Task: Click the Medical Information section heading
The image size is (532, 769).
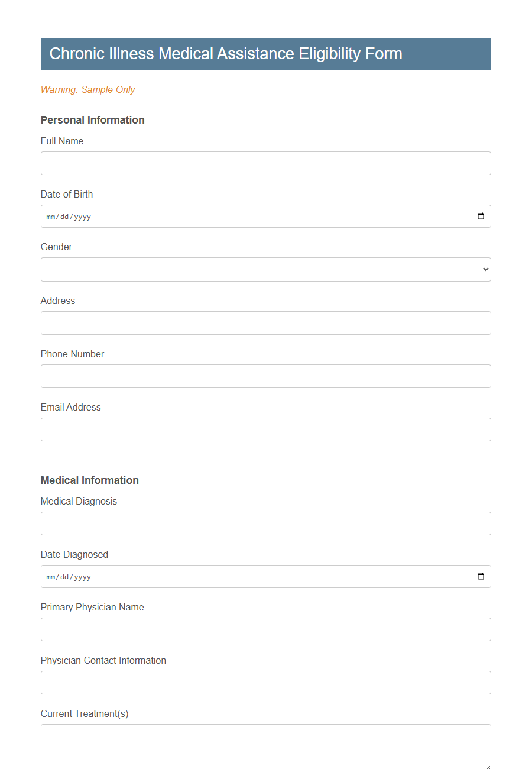Action: coord(89,480)
